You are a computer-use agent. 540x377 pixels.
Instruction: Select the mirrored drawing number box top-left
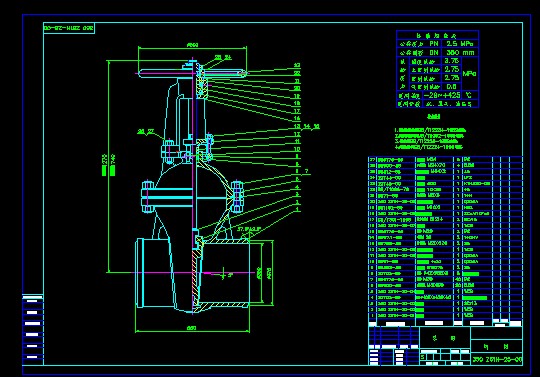[x=69, y=28]
